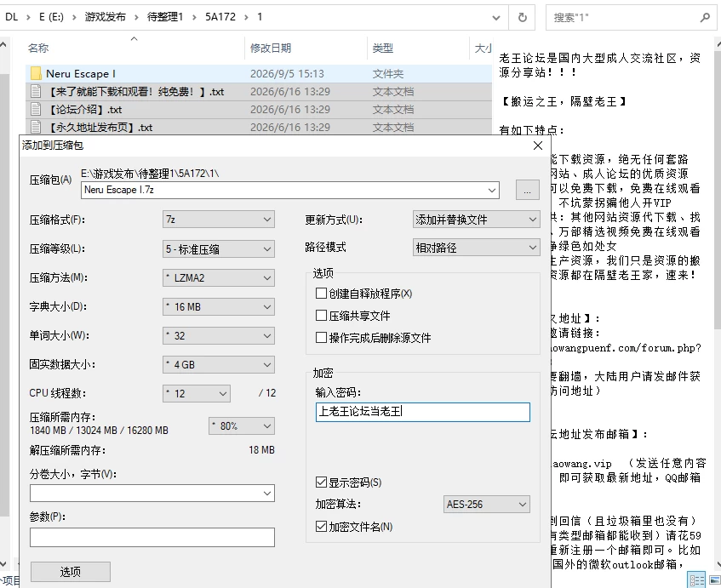The width and height of the screenshot is (721, 588).
Task: Click the text file icon for 【论坛介绍】.txt
Action: click(x=36, y=110)
